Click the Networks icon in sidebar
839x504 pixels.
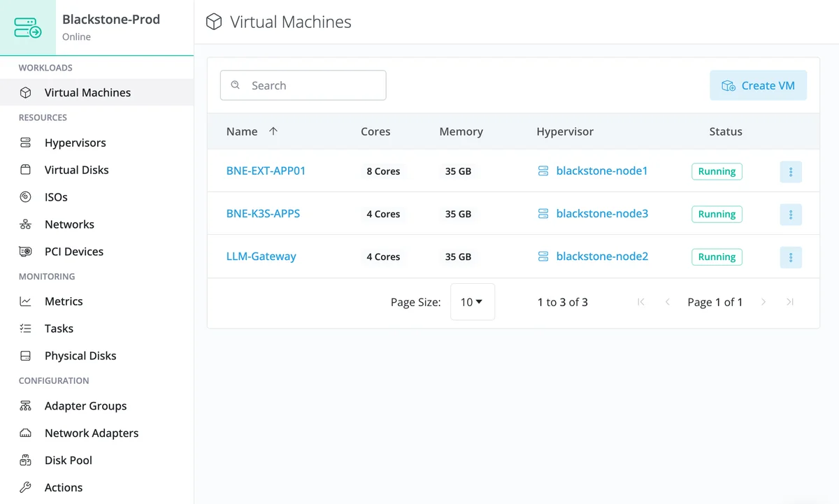(x=25, y=224)
